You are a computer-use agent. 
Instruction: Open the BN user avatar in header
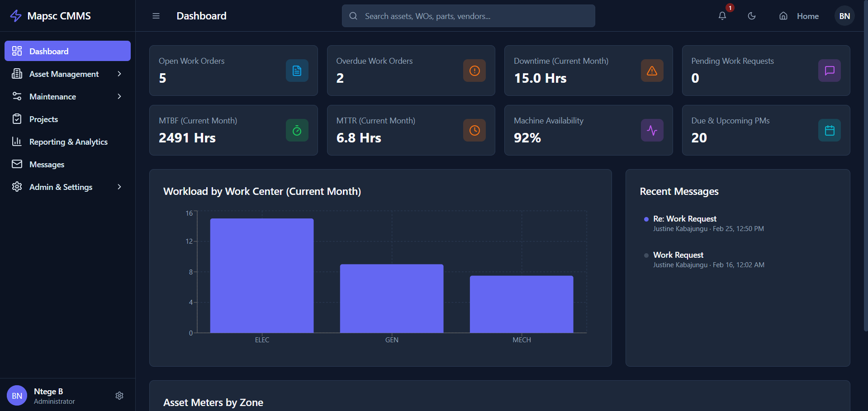click(844, 16)
